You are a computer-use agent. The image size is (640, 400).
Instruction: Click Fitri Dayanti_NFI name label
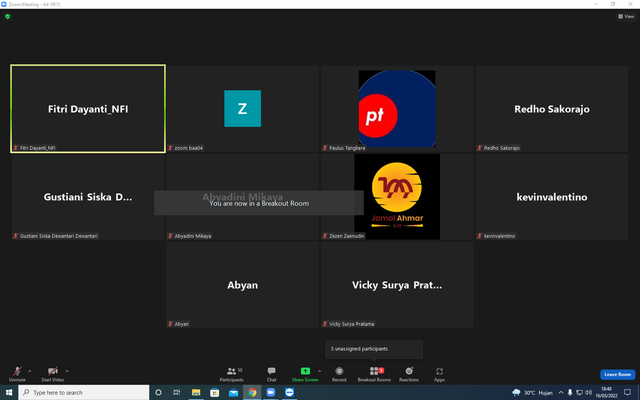click(x=37, y=148)
